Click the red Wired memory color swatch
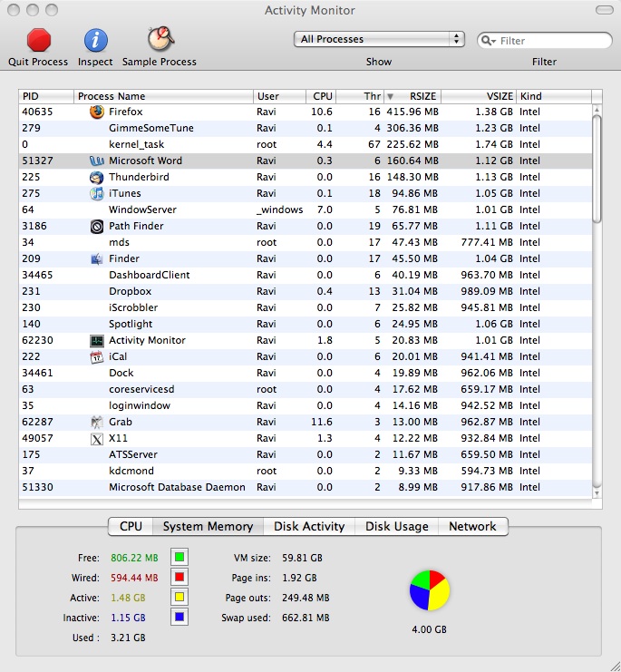The width and height of the screenshot is (621, 672). pyautogui.click(x=180, y=578)
